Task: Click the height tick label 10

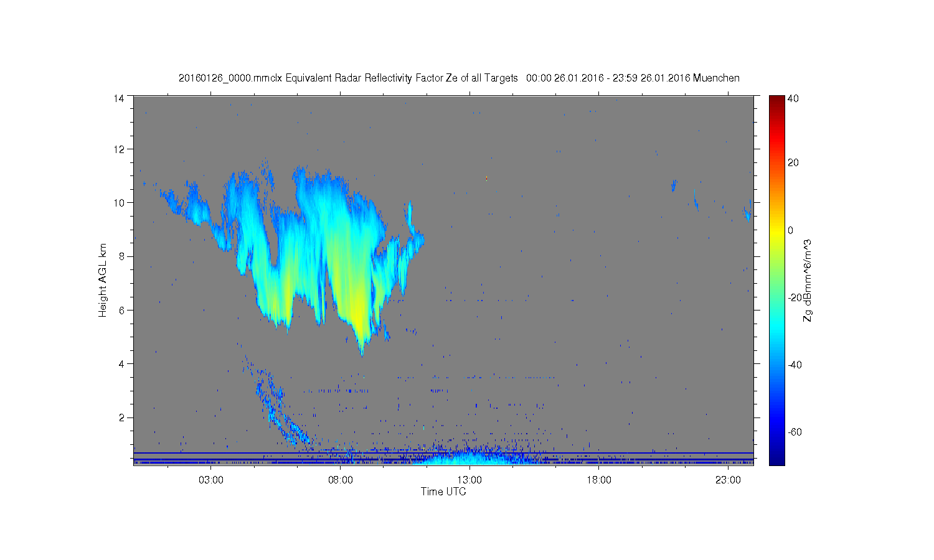Action: [x=118, y=203]
